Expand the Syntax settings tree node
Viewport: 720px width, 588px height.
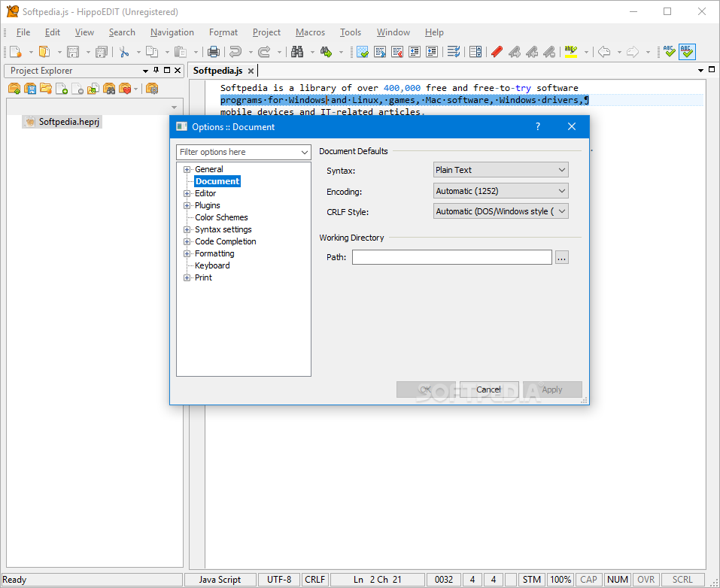click(187, 229)
